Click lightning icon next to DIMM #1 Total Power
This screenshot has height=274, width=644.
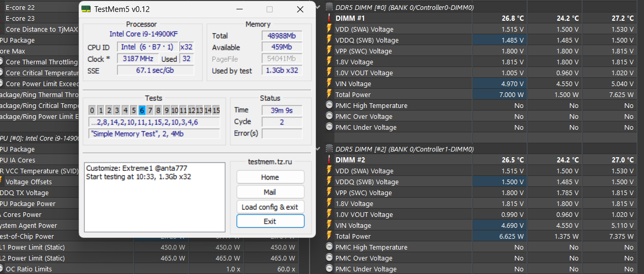tap(329, 94)
